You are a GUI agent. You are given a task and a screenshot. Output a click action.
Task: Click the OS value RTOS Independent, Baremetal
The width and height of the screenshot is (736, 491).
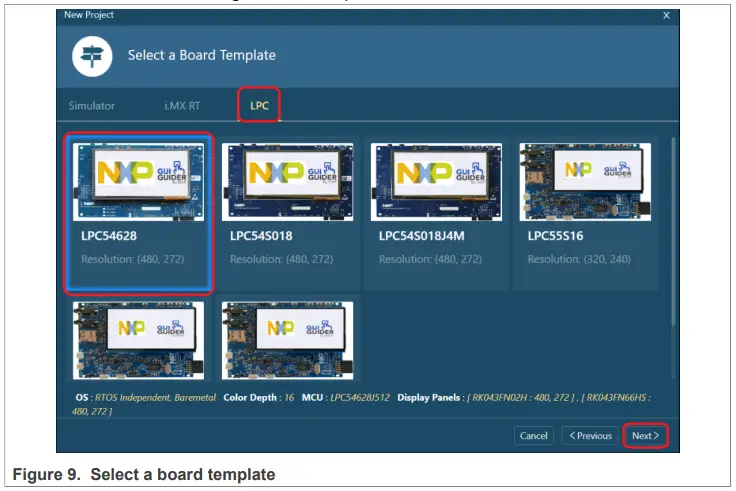155,397
